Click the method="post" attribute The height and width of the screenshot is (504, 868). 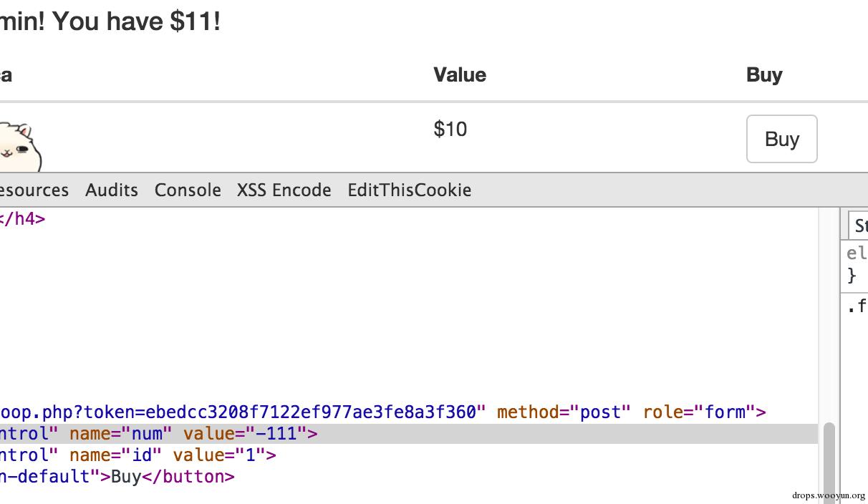click(x=564, y=412)
